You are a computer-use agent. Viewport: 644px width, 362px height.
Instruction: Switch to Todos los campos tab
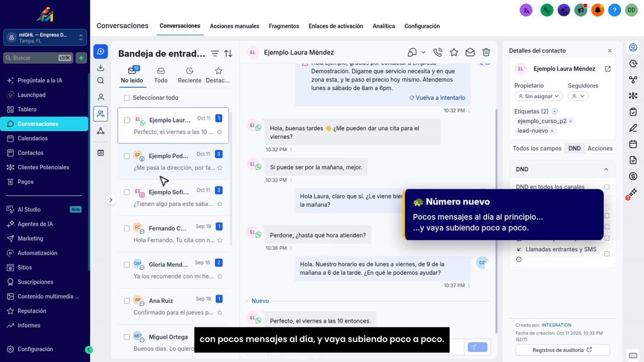[x=537, y=148]
